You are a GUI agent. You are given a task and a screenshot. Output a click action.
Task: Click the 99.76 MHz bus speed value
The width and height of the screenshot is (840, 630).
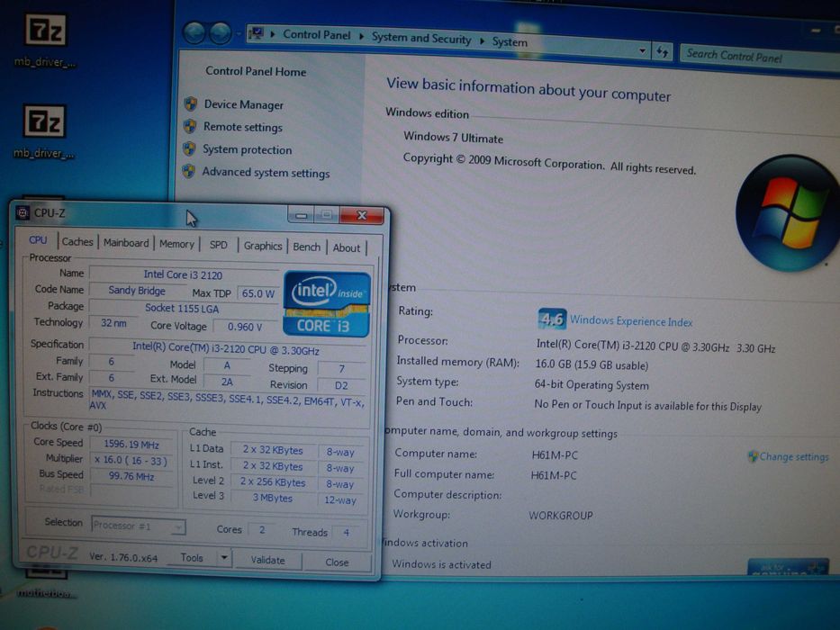(131, 476)
